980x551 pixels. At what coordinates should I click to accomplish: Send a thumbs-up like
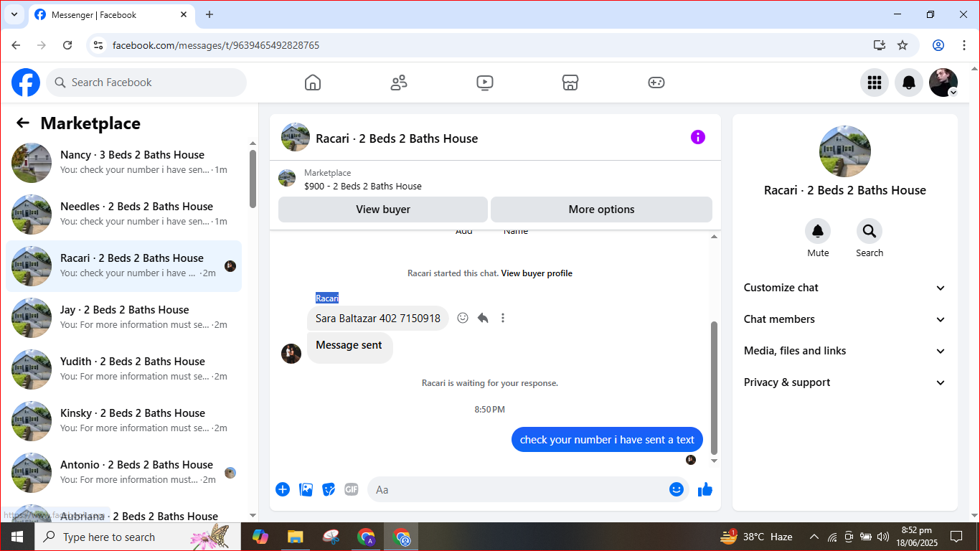click(x=705, y=489)
